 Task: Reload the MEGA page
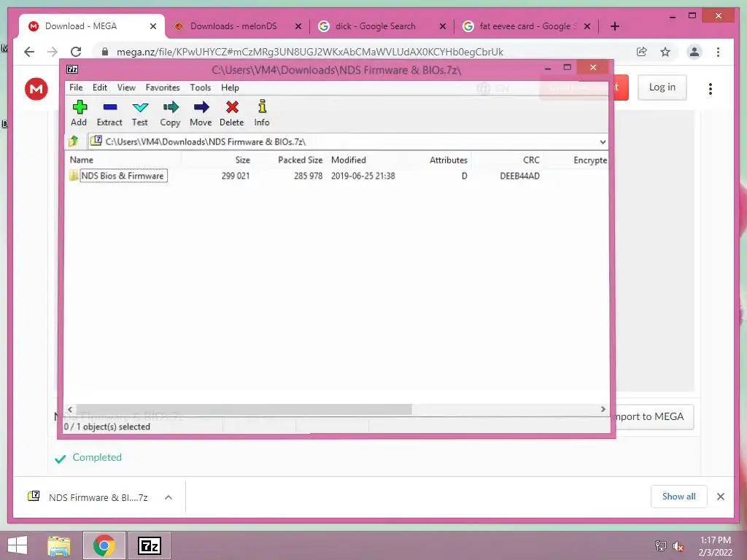[x=76, y=52]
